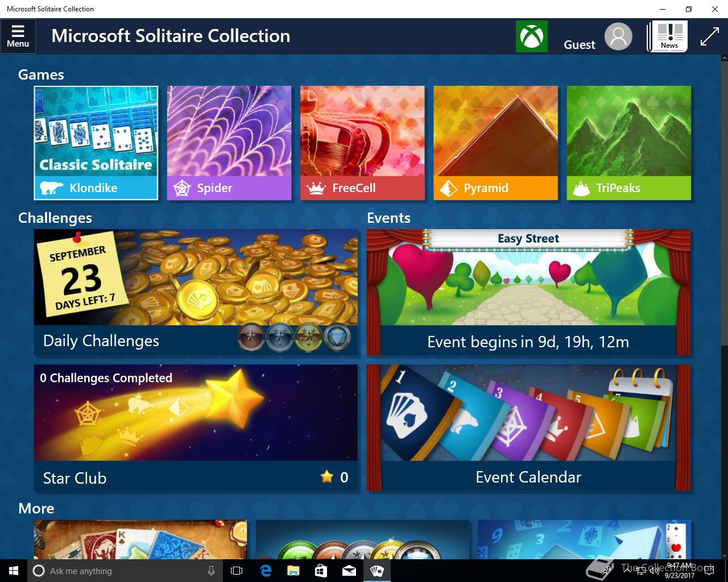Open the News newspaper icon
The image size is (728, 582).
click(x=668, y=36)
